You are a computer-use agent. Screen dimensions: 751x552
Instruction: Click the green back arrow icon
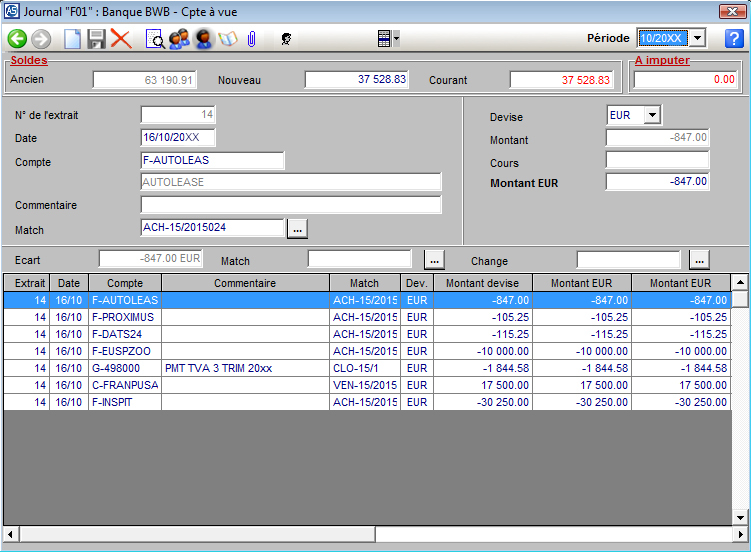pyautogui.click(x=17, y=39)
